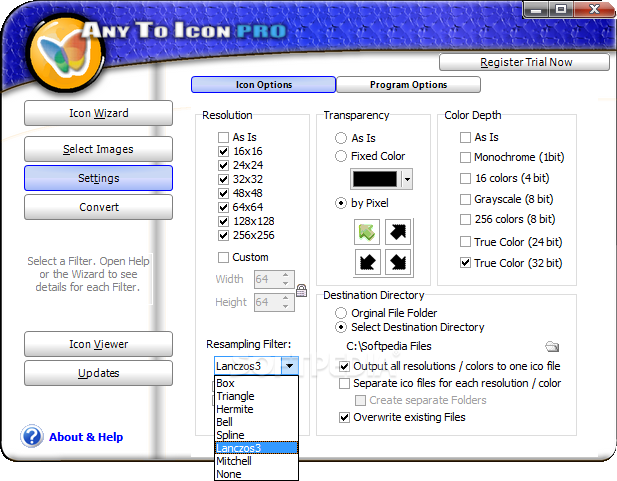Image resolution: width=617 pixels, height=481 pixels.
Task: Enable True Color (24 bit) depth
Action: 466,242
